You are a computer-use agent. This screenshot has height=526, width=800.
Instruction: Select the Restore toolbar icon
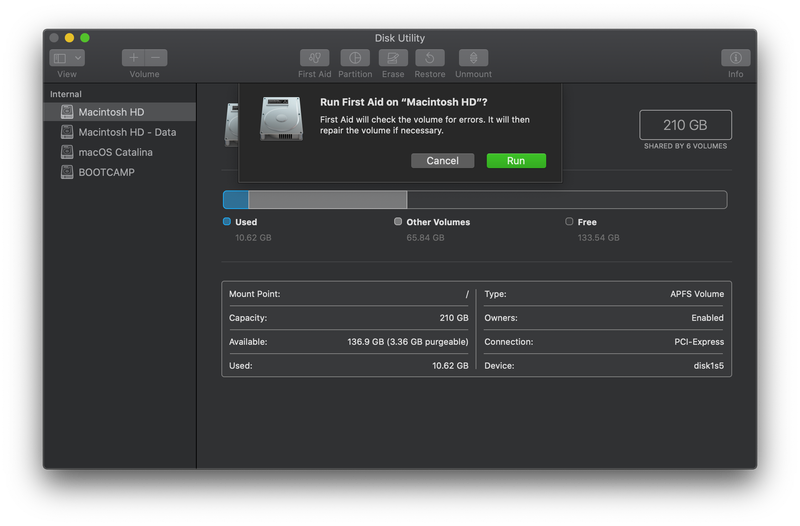point(430,58)
